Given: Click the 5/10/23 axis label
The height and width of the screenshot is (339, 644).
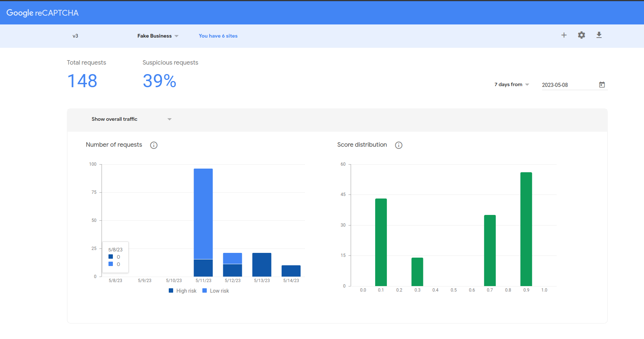Looking at the screenshot, I should [x=174, y=281].
